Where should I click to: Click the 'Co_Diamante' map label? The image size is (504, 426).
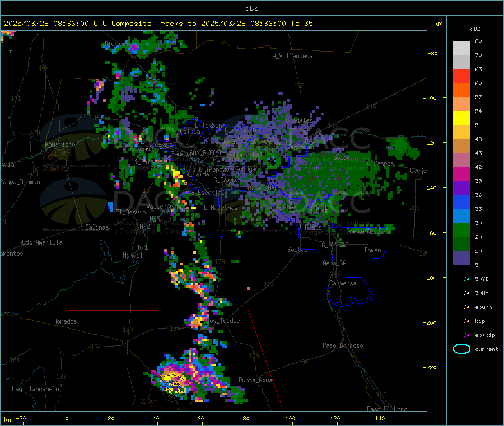(x=51, y=168)
